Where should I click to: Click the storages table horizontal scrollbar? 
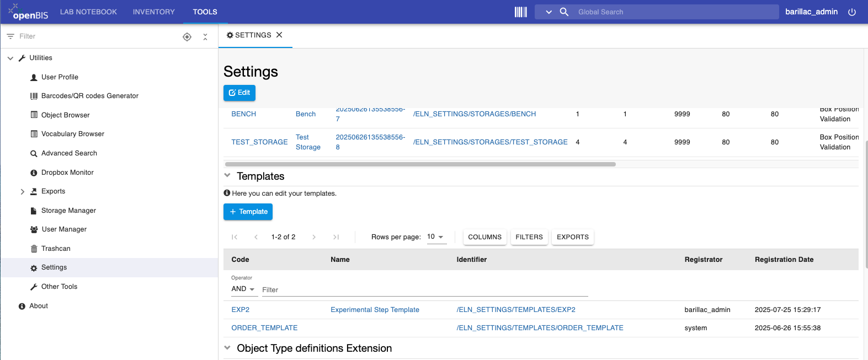coord(420,164)
